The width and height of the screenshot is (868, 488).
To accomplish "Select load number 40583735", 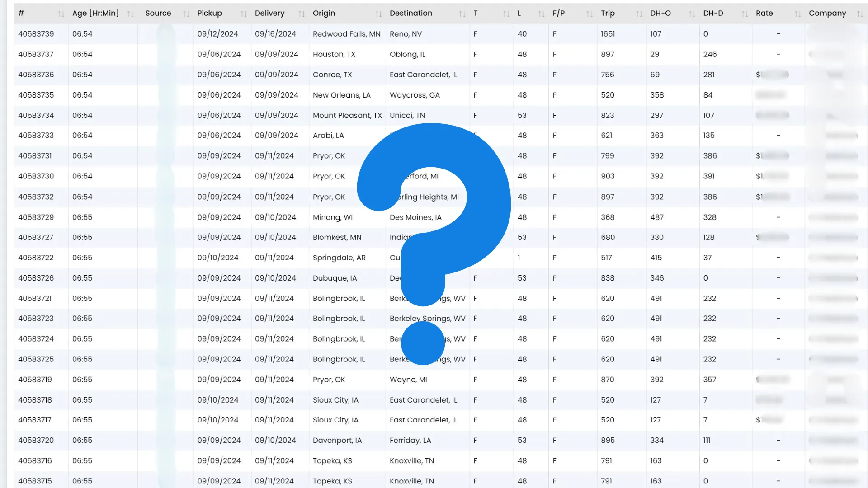I will pyautogui.click(x=36, y=95).
